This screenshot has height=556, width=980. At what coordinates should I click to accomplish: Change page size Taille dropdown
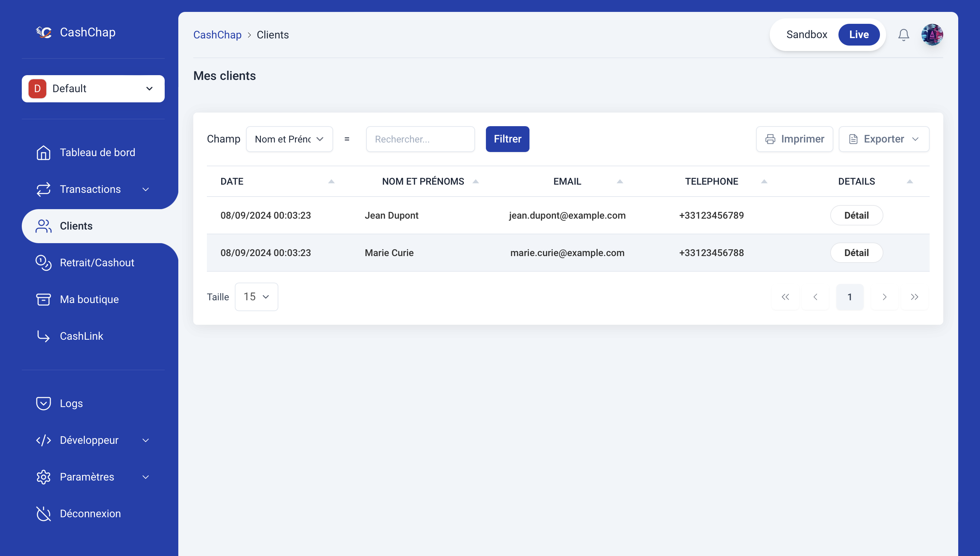256,297
